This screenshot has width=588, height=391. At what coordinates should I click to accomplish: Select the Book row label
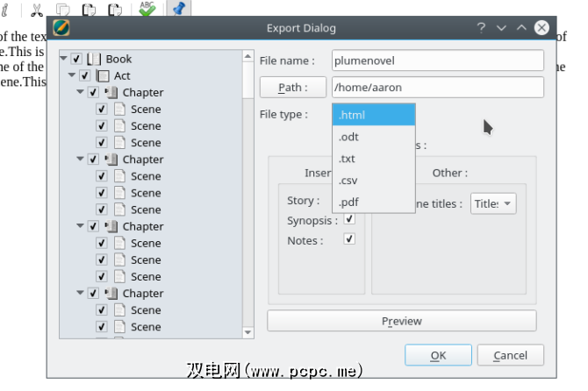[x=118, y=59]
